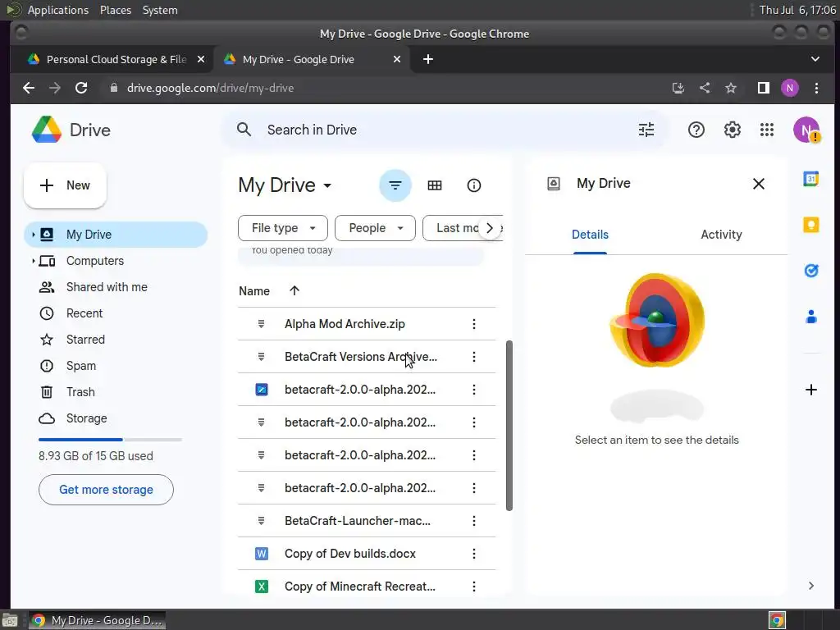Screen dimensions: 840x630
Task: Click the New button
Action: [x=65, y=185]
